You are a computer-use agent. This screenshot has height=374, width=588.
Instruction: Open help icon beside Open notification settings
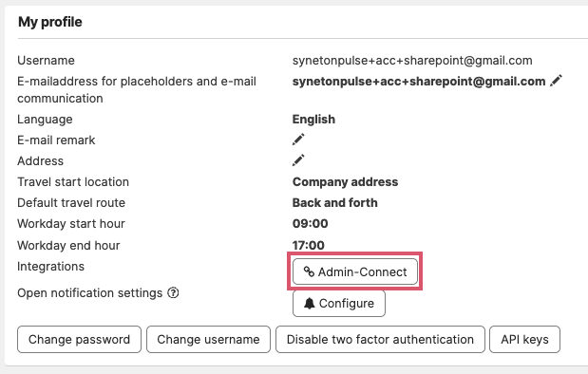click(173, 292)
